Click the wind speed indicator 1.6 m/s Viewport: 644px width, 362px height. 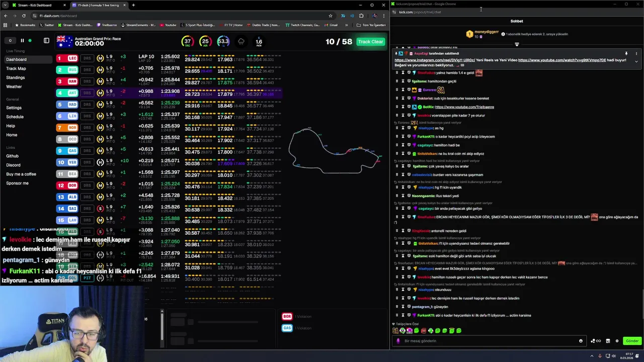[x=259, y=42]
